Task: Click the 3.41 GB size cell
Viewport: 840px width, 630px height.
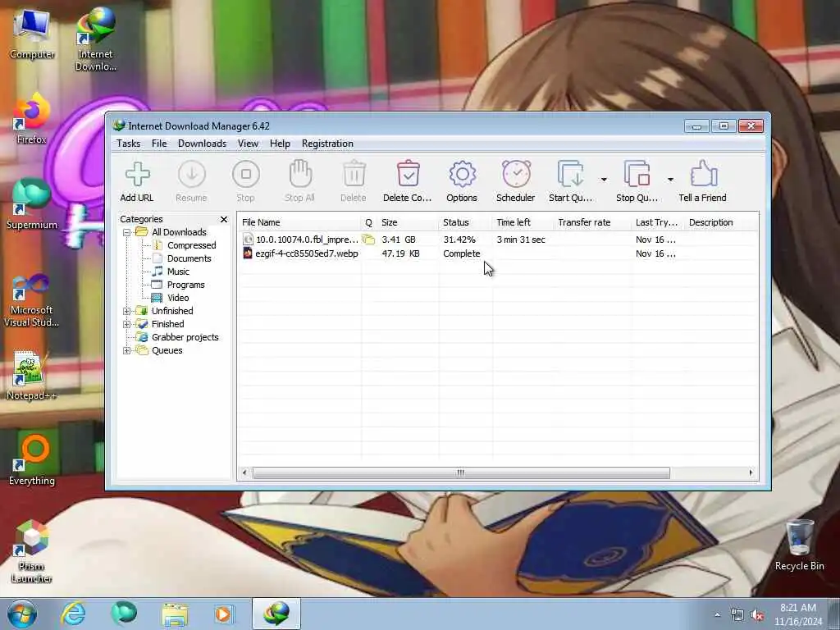Action: (x=399, y=240)
